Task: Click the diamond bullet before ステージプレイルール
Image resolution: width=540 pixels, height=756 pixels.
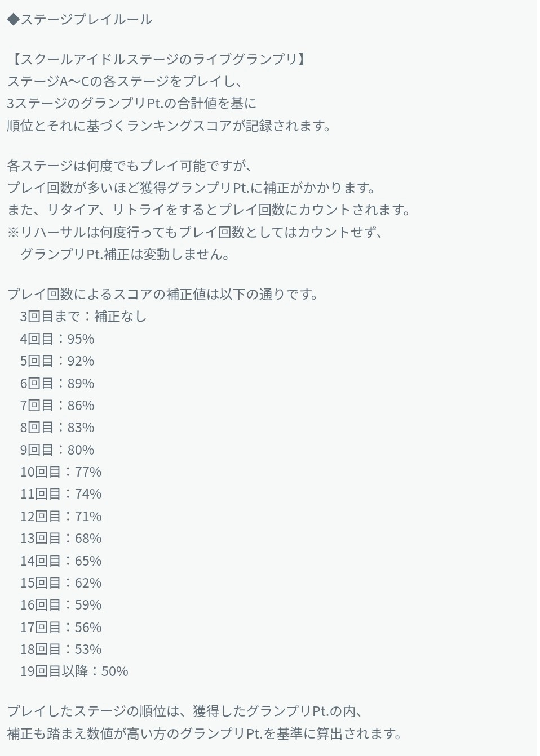Action: [14, 20]
